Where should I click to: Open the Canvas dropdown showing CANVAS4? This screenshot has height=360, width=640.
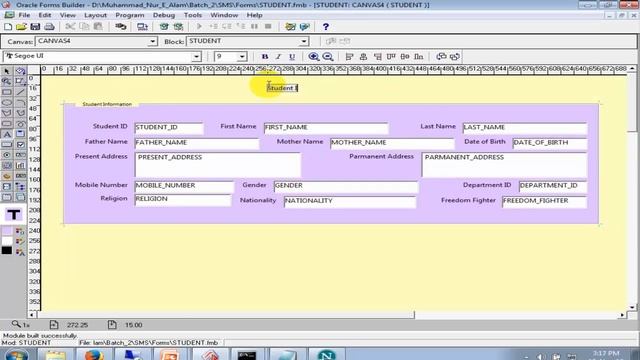pos(96,41)
